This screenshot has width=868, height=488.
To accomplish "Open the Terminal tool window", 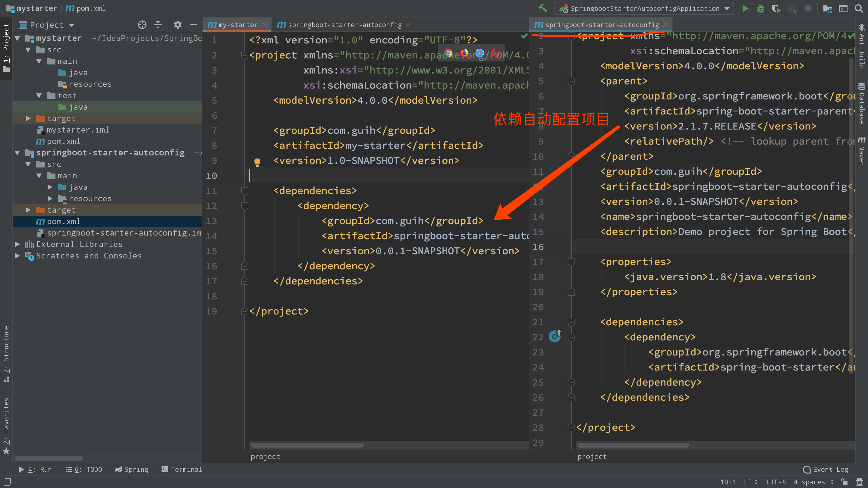I will (x=182, y=469).
